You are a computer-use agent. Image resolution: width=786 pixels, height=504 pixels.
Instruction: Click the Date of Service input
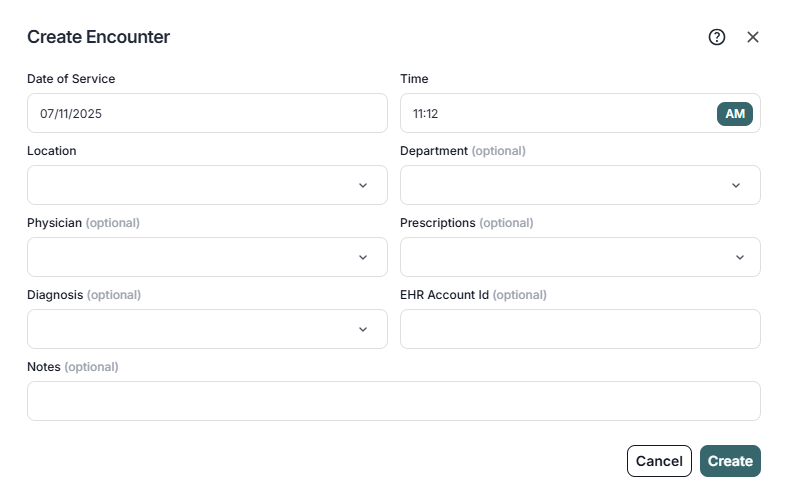point(207,114)
